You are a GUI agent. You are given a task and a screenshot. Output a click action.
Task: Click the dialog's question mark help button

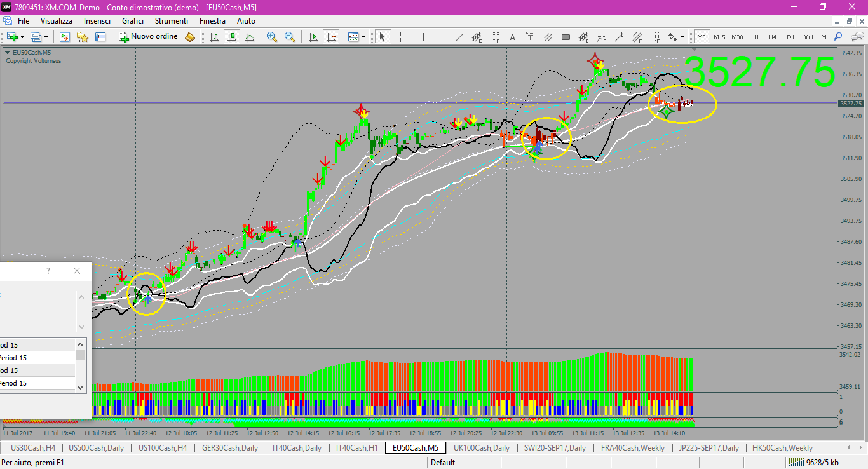click(x=48, y=271)
